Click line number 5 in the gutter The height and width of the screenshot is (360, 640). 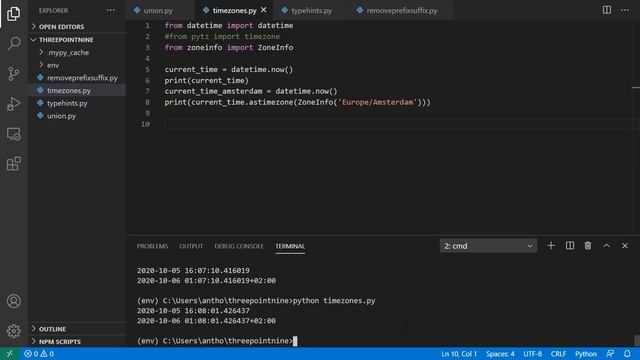point(147,69)
